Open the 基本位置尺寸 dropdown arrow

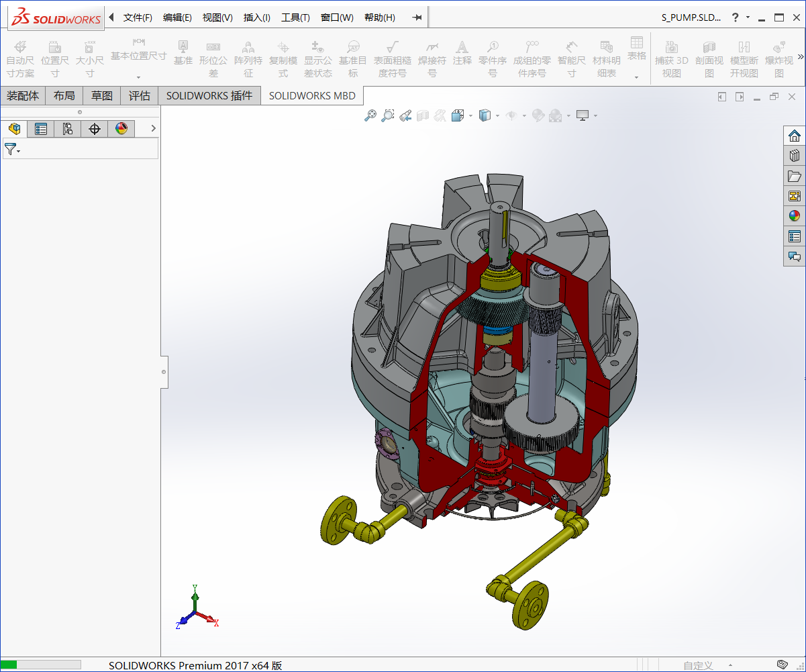click(139, 77)
